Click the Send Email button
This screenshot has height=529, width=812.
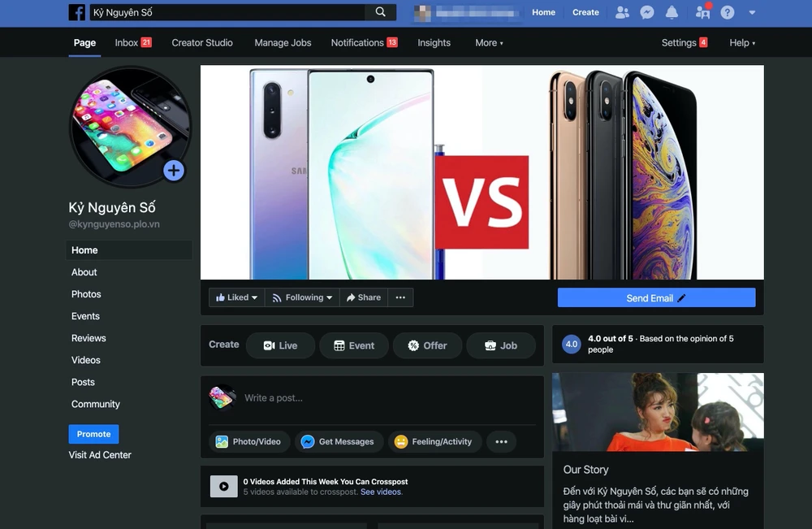[656, 298]
